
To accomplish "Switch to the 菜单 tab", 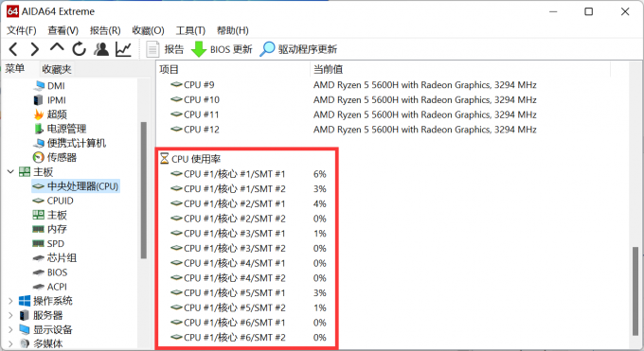I will click(15, 68).
